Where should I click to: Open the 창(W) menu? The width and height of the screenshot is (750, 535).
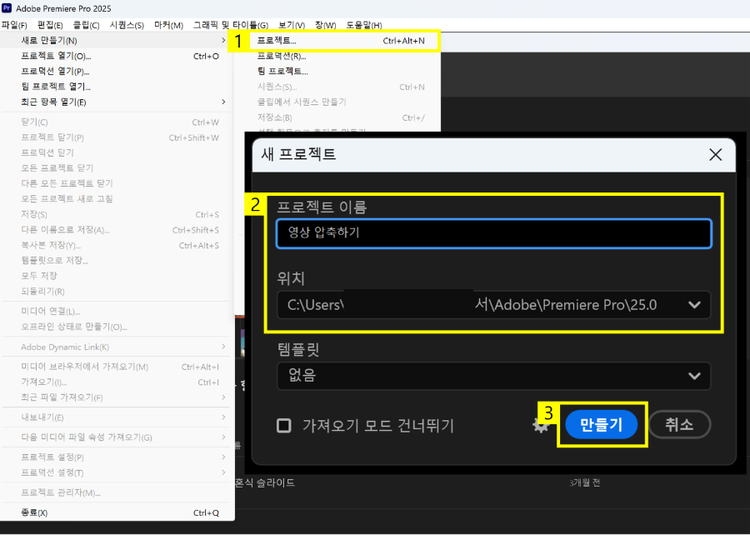[325, 25]
